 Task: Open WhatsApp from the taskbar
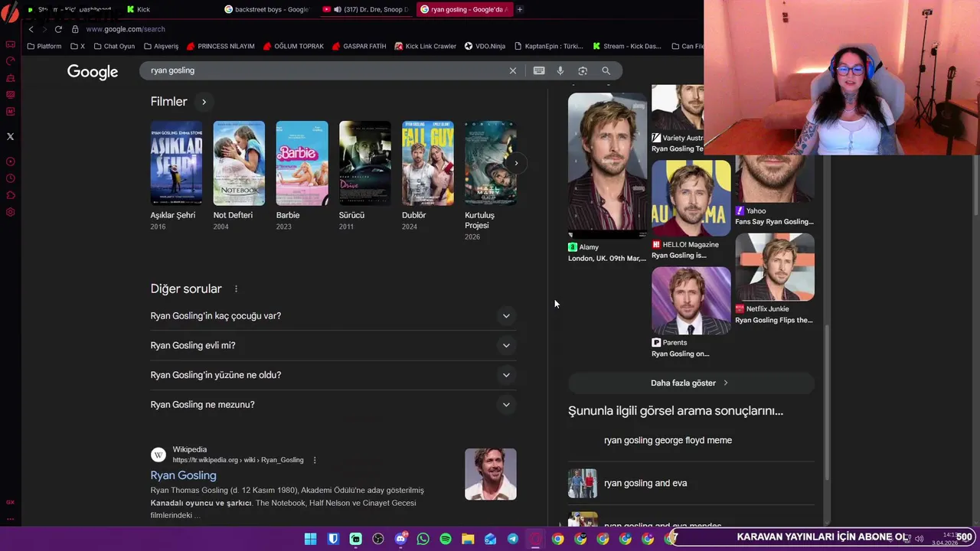coord(423,540)
